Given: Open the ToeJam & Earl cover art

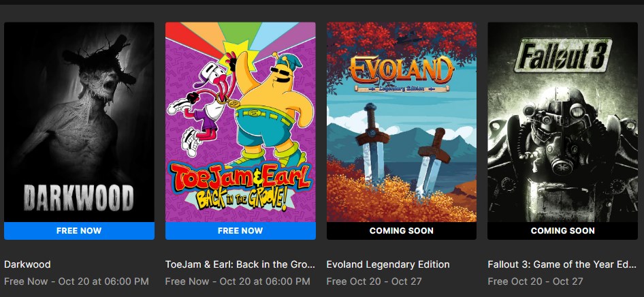Looking at the screenshot, I should [x=240, y=122].
